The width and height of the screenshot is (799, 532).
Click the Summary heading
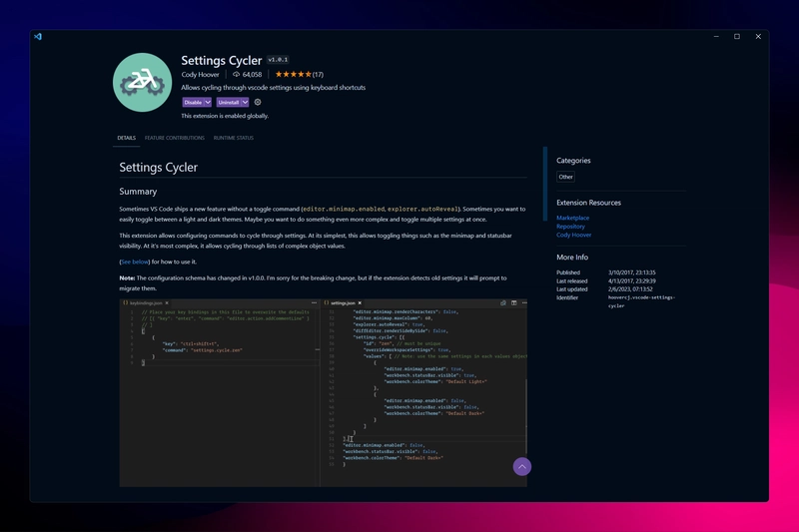[138, 192]
